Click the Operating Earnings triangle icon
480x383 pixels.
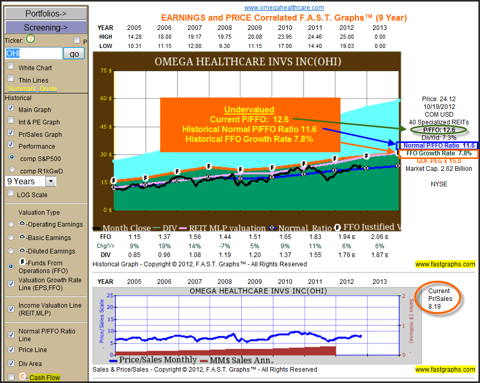pos(22,224)
